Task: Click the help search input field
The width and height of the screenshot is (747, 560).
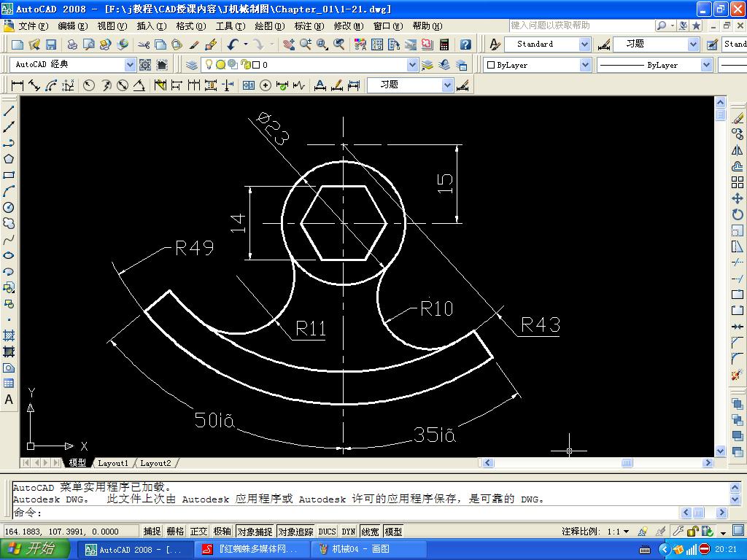Action: point(580,26)
